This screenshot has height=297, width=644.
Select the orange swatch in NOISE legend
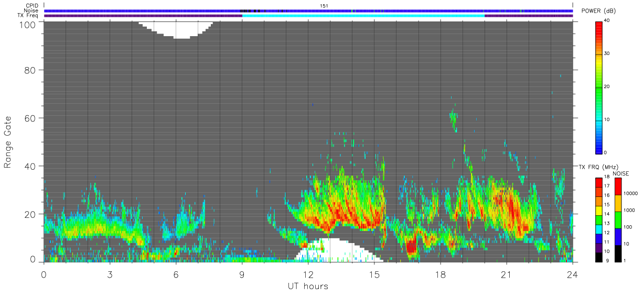[618, 204]
